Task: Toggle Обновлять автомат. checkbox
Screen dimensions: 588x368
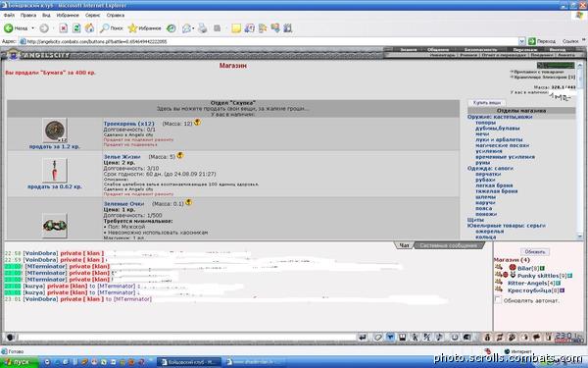Action: pyautogui.click(x=498, y=299)
